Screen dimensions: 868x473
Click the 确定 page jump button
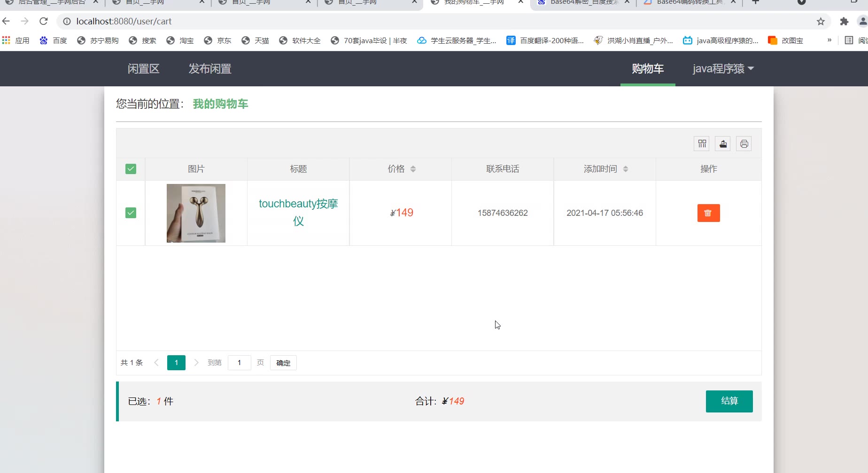(283, 363)
